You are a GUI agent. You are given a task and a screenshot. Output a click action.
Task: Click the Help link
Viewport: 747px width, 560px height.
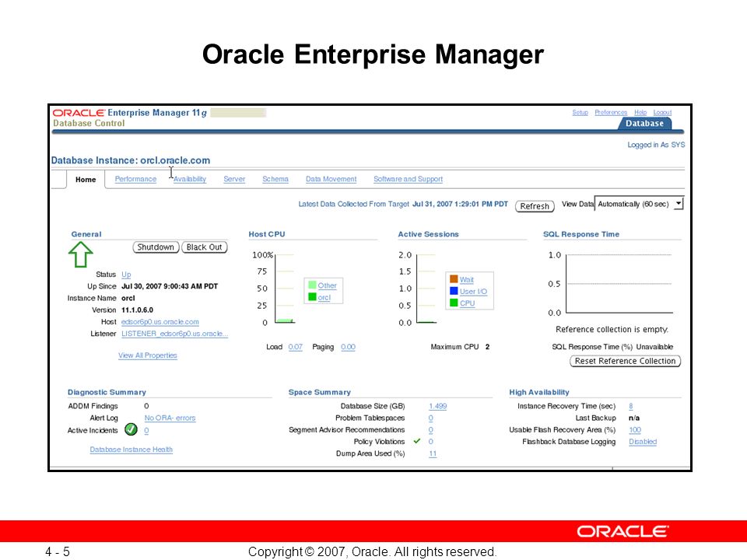tap(640, 112)
